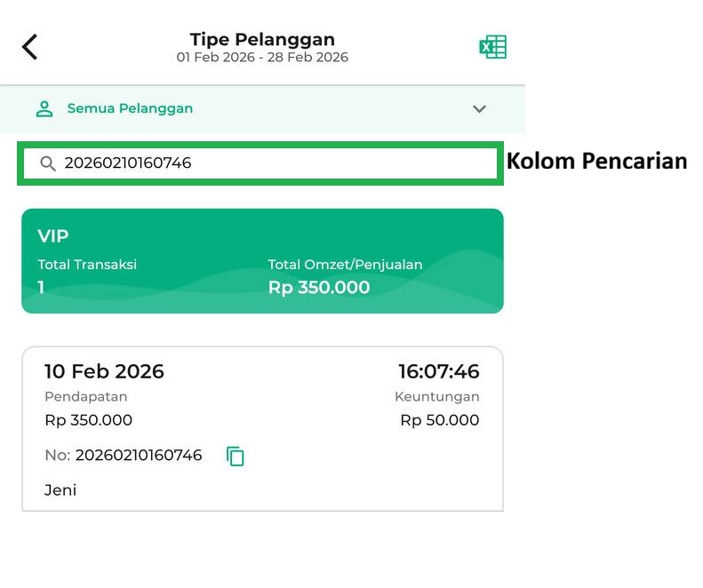Click the Total Transaksi count
This screenshot has width=703, height=588.
tap(41, 288)
